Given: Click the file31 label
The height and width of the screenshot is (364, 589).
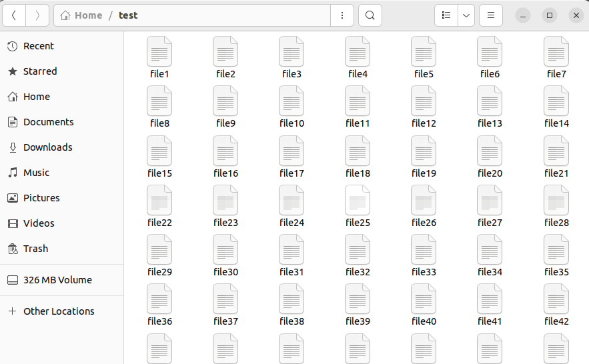Looking at the screenshot, I should (x=291, y=272).
